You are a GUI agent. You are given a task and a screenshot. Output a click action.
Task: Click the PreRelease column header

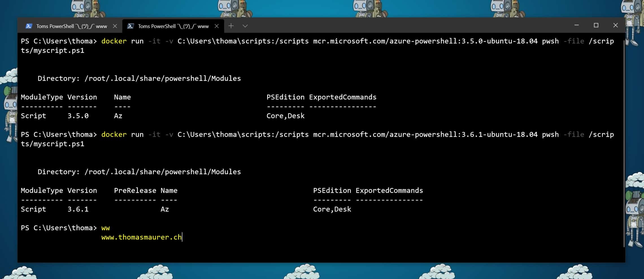135,190
